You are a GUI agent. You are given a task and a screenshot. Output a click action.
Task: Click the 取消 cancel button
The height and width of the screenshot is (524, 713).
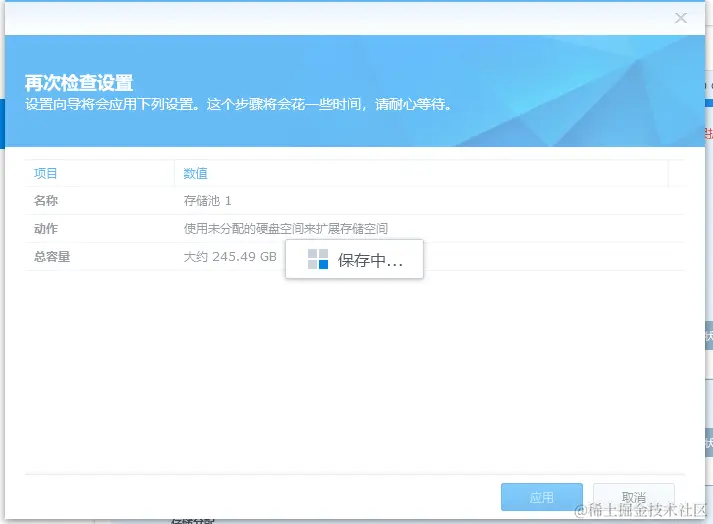tap(633, 497)
